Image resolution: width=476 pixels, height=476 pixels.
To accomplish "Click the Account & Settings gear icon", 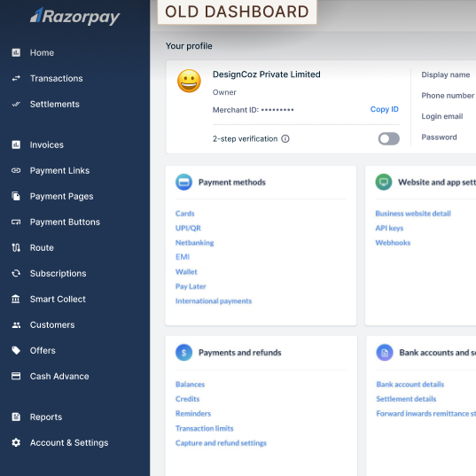I will coord(16,442).
